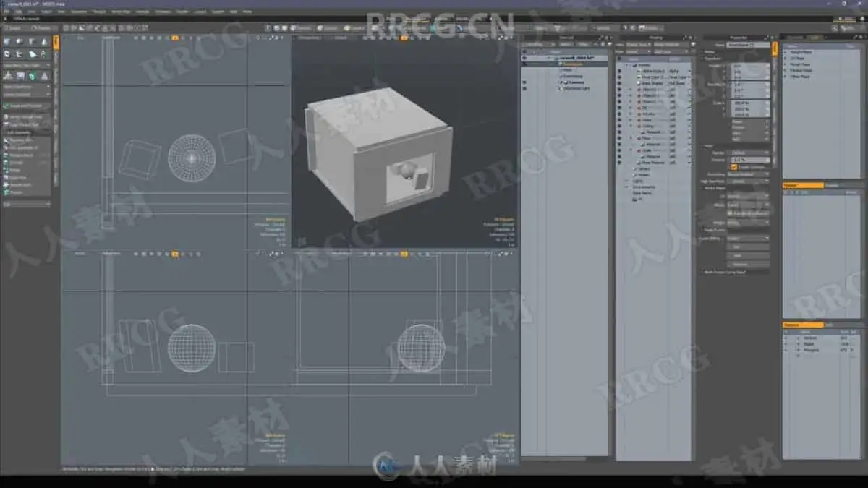Select Particle Maps in the Lists panel
The image size is (868, 488).
click(x=801, y=70)
